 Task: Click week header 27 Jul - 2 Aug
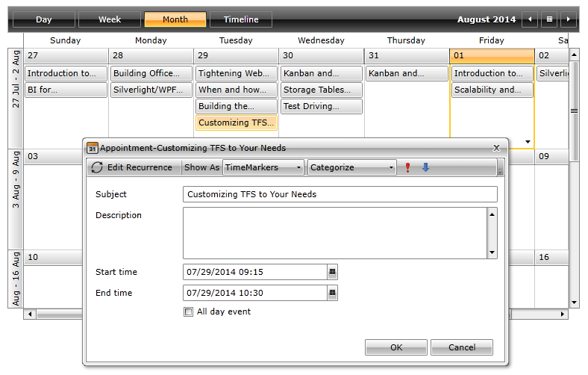point(16,99)
